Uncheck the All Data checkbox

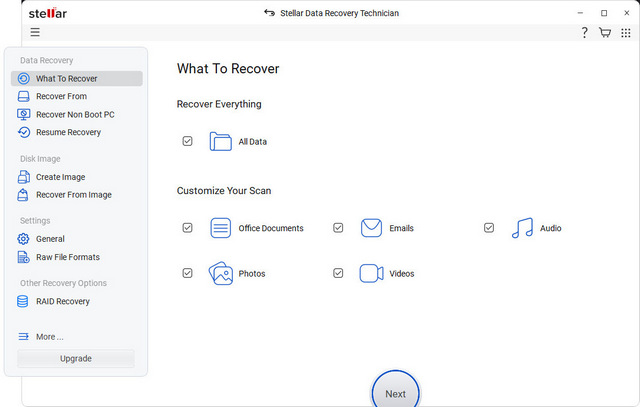click(x=187, y=141)
